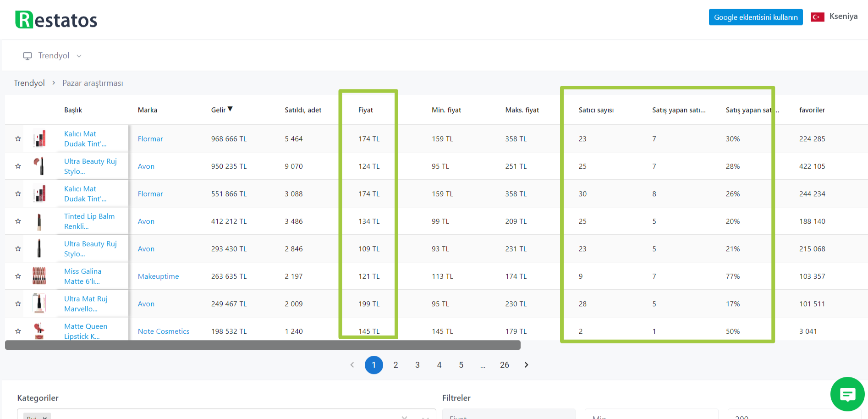Go to previous page arrow in pagination
The height and width of the screenshot is (419, 868).
(352, 365)
